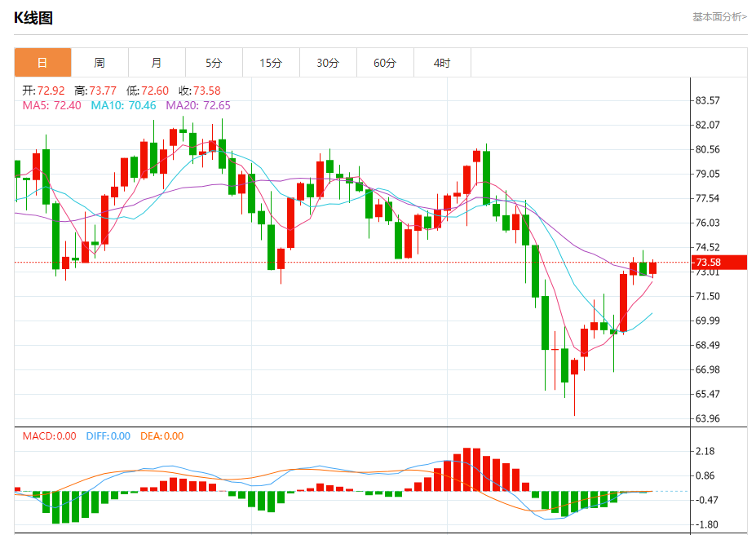The height and width of the screenshot is (535, 756).
Task: Open the 4时 interval tab
Action: click(442, 63)
